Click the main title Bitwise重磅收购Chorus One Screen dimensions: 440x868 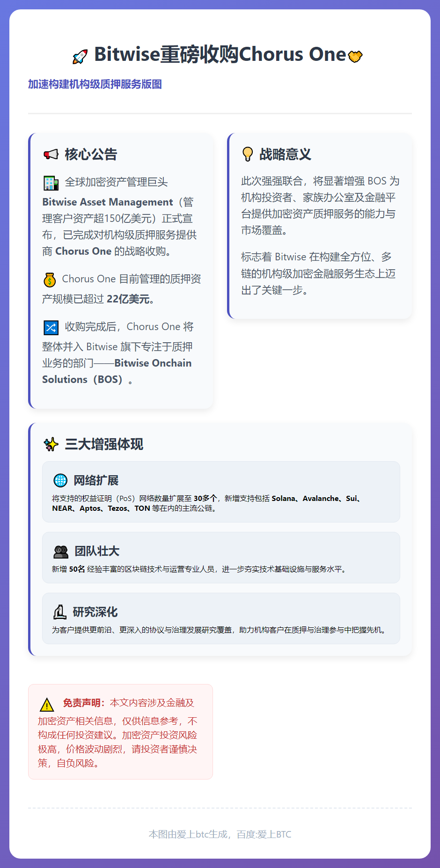pyautogui.click(x=220, y=54)
